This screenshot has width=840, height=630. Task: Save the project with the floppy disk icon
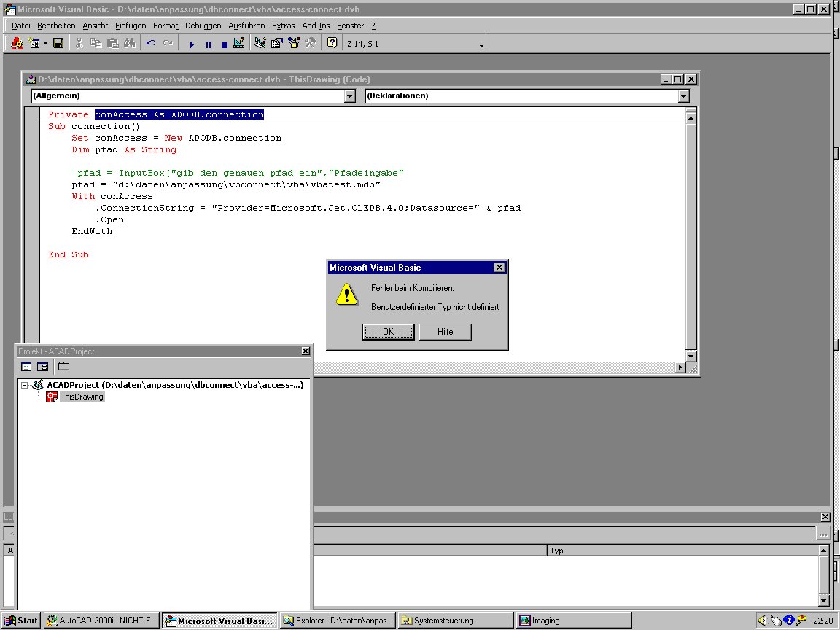click(x=58, y=44)
